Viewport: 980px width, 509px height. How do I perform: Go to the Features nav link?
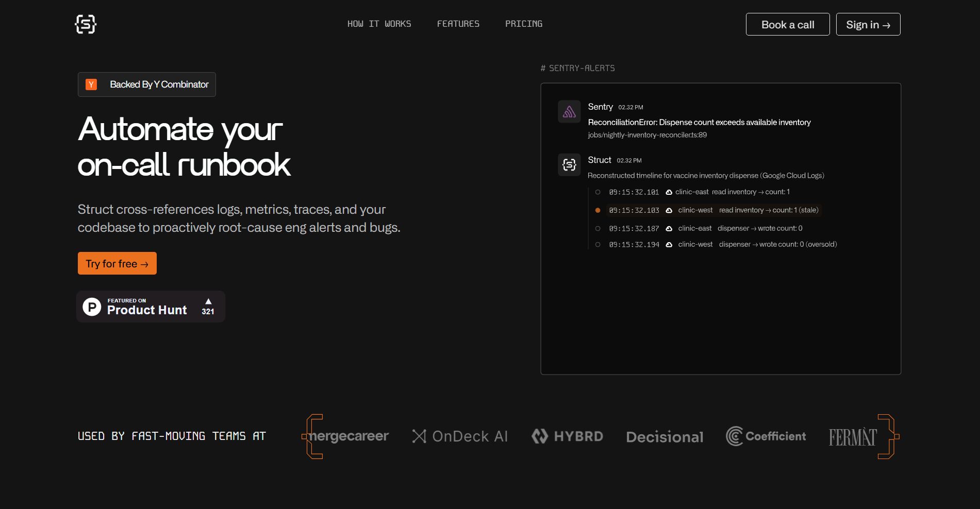pyautogui.click(x=458, y=24)
